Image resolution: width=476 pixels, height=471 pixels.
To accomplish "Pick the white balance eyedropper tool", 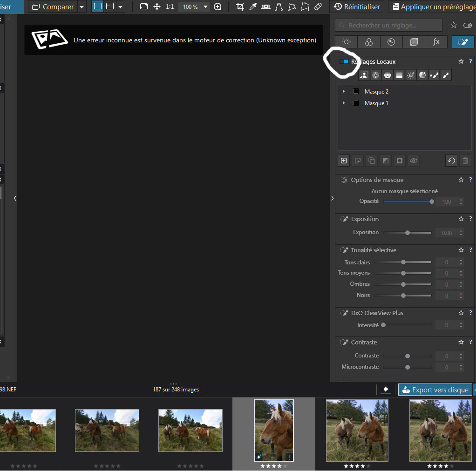I will tap(253, 7).
